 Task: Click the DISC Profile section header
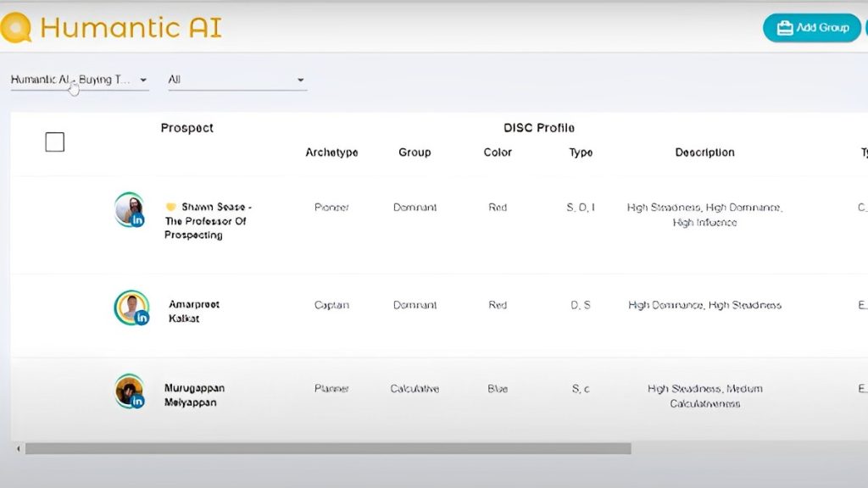(538, 127)
